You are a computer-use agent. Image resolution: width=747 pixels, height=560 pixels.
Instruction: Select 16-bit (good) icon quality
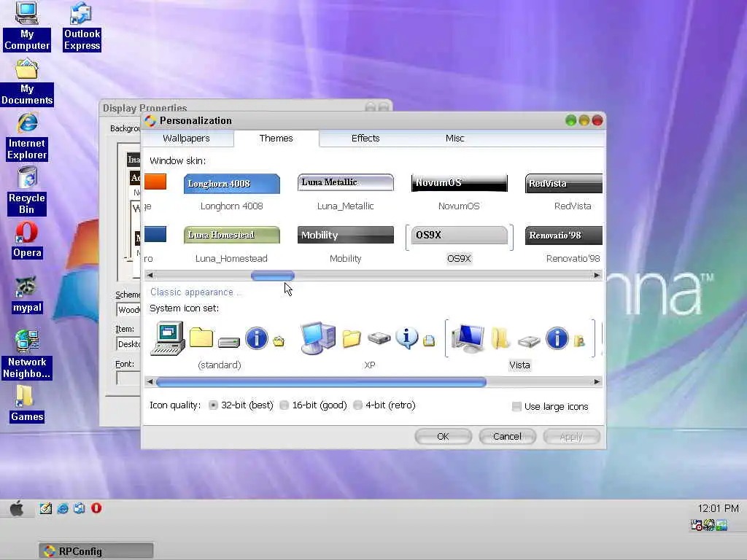284,405
